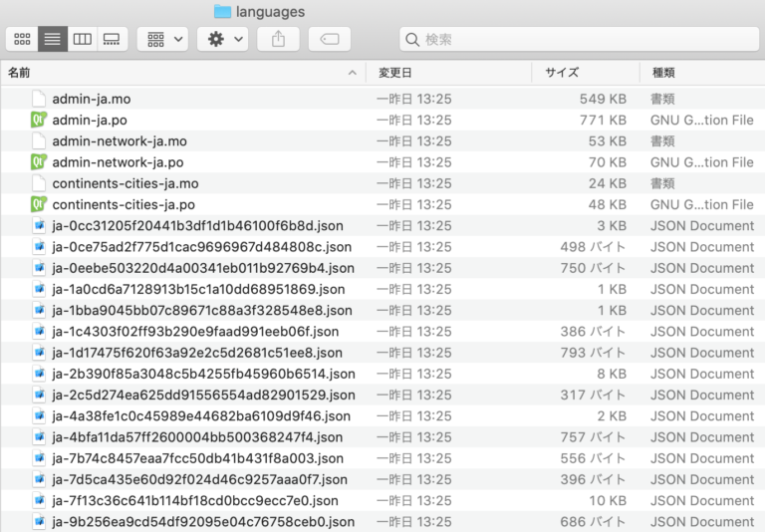Click the search magnifier icon

coord(412,40)
